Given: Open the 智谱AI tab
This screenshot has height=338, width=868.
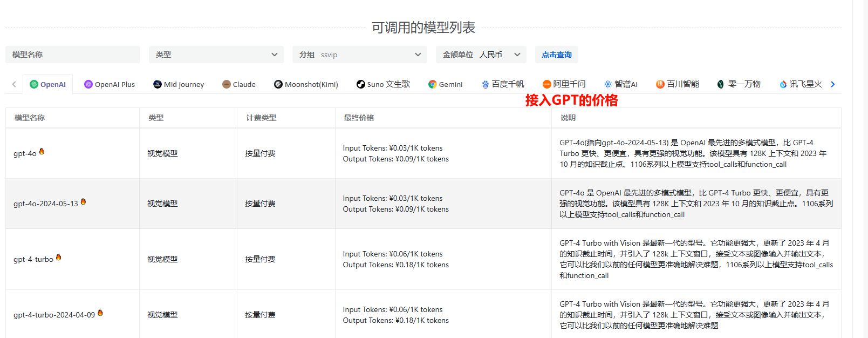Looking at the screenshot, I should 621,84.
